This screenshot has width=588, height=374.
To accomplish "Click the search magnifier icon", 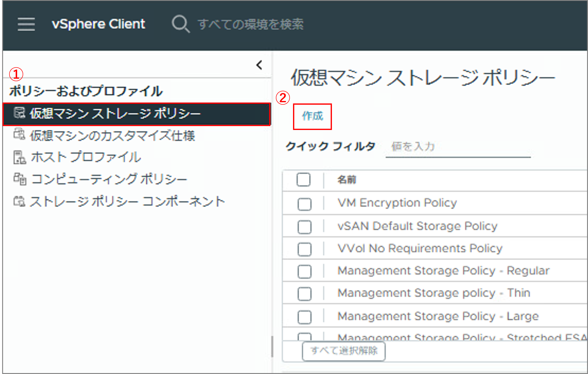I will [180, 24].
